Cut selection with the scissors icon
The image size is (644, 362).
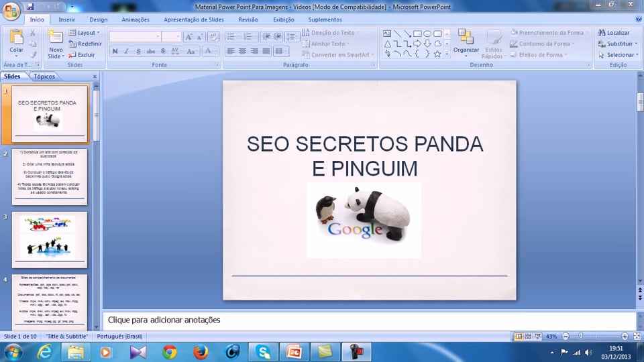point(32,33)
